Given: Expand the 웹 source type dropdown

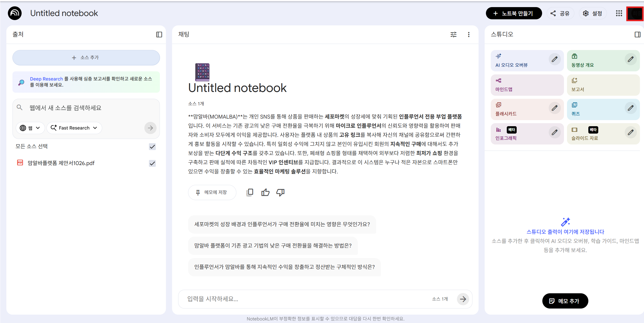Looking at the screenshot, I should click(x=30, y=128).
